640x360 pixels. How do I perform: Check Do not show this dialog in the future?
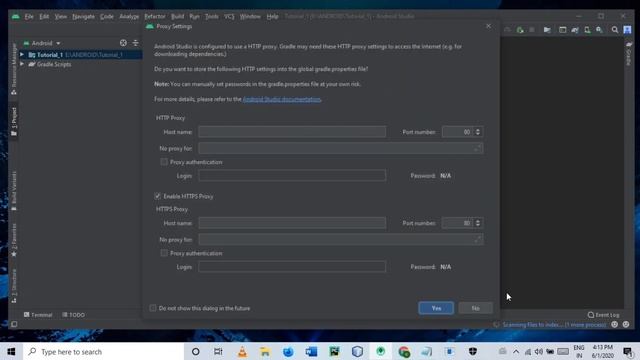pos(153,308)
